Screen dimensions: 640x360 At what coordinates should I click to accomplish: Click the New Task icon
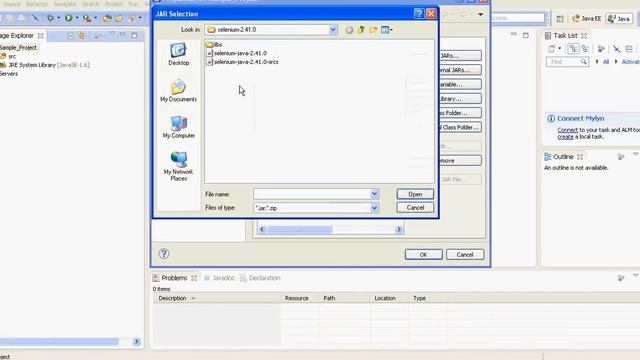[x=552, y=49]
